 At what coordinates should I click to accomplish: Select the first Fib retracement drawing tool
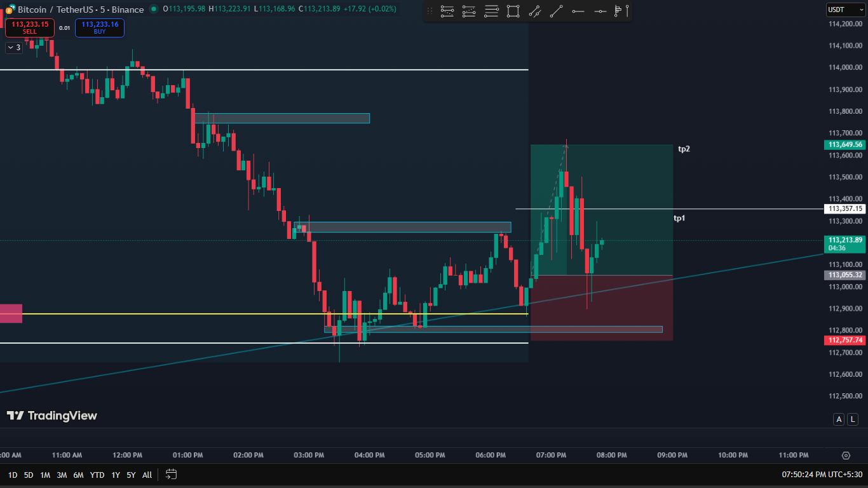point(447,11)
